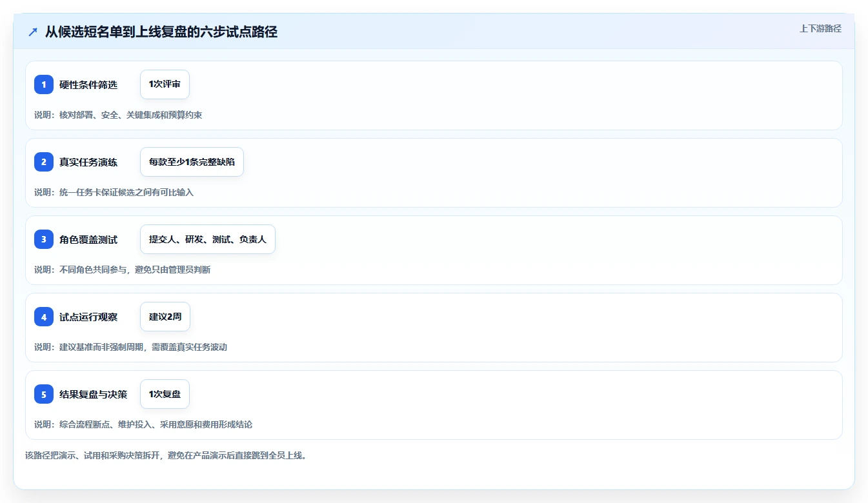Screen dimensions: 868x503
Task: Select step number badge 5
Action: 44,394
